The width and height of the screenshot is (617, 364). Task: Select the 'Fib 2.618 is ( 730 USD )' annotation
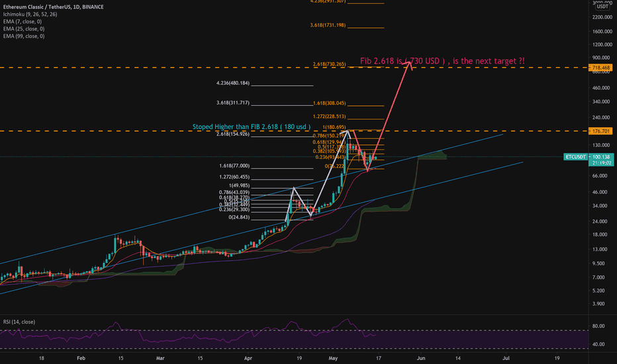[x=442, y=61]
